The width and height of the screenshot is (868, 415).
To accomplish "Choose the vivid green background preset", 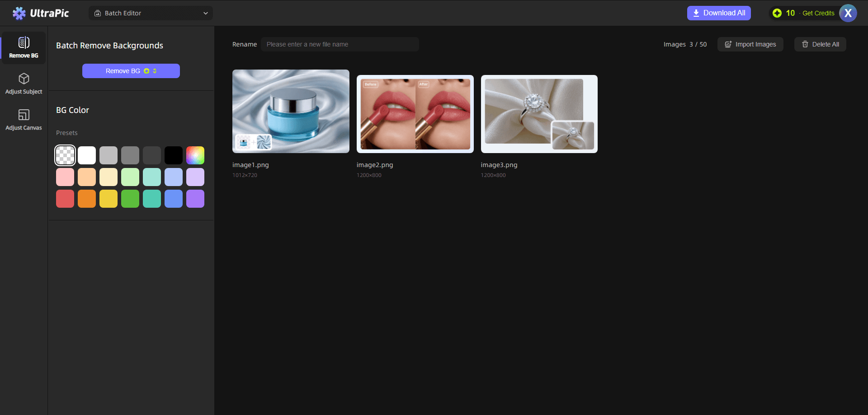I will 130,199.
